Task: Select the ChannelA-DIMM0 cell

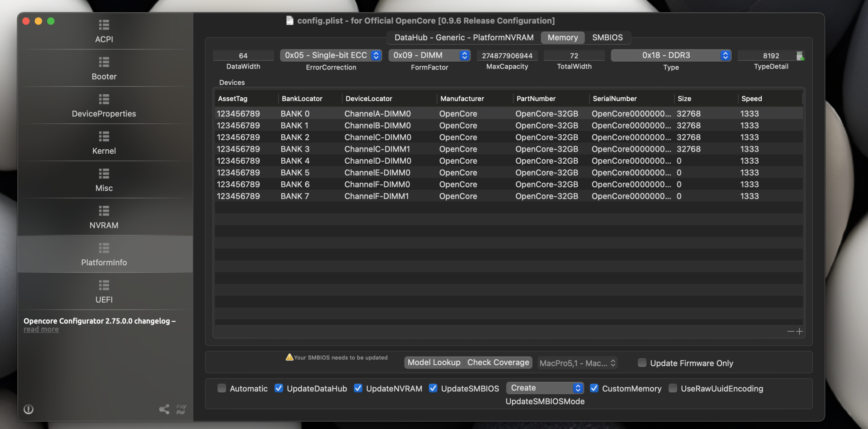Action: (x=378, y=114)
